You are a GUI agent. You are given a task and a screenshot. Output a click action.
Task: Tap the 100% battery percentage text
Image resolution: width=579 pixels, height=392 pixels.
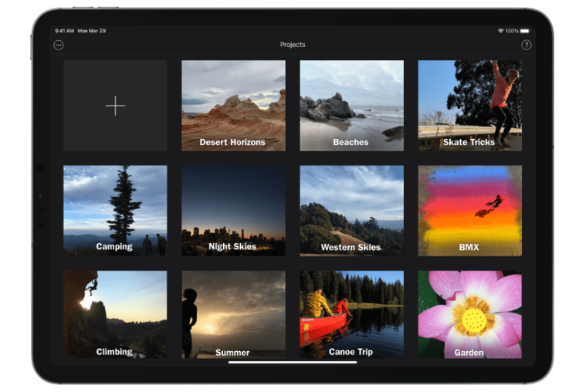tap(512, 31)
